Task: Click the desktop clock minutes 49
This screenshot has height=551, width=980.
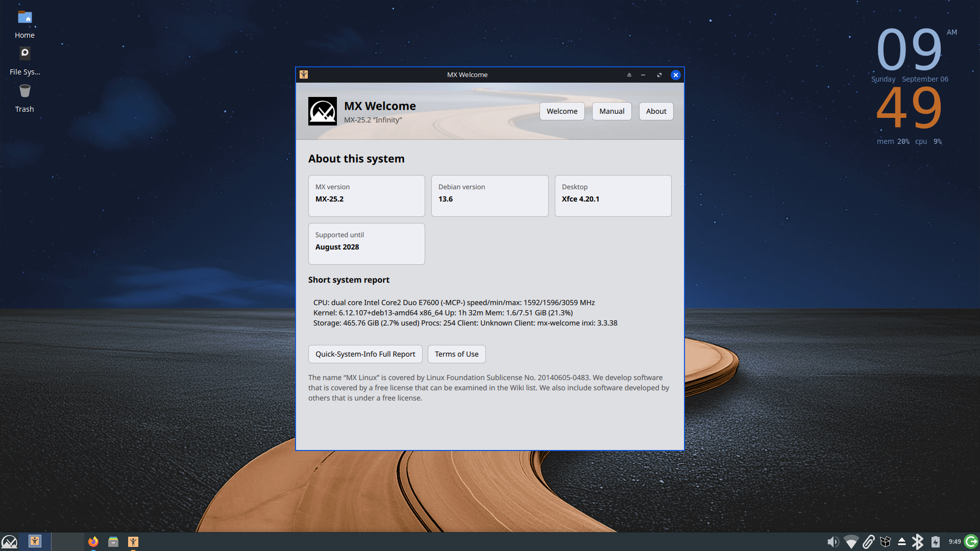Action: pyautogui.click(x=909, y=108)
